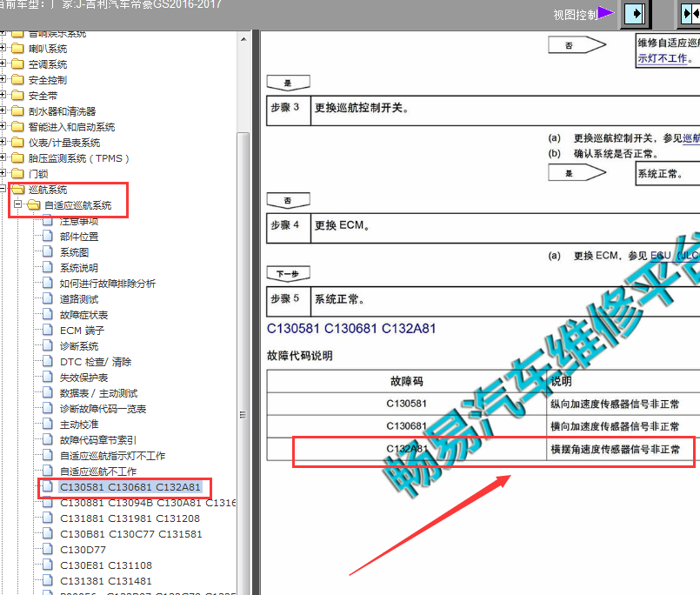Collapse the 自适应巡航系统 subfolder
Screen dimensions: 700x595
click(x=18, y=204)
